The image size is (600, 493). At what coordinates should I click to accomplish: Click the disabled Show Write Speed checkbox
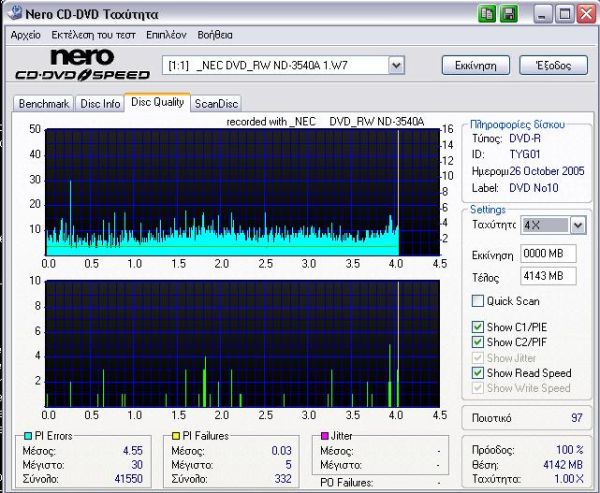click(478, 388)
